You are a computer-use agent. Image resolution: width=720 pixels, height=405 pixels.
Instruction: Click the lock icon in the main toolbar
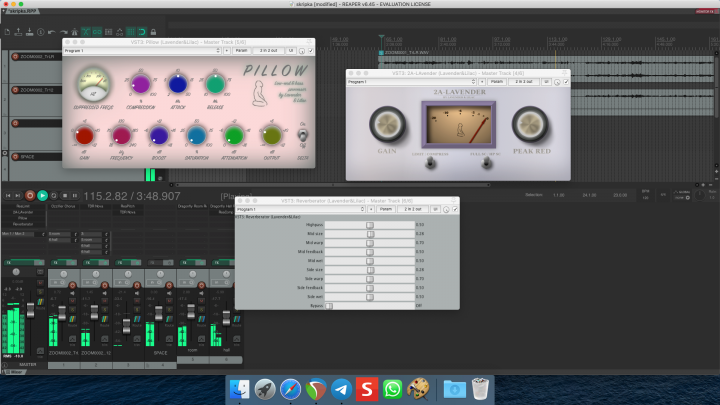click(x=153, y=32)
